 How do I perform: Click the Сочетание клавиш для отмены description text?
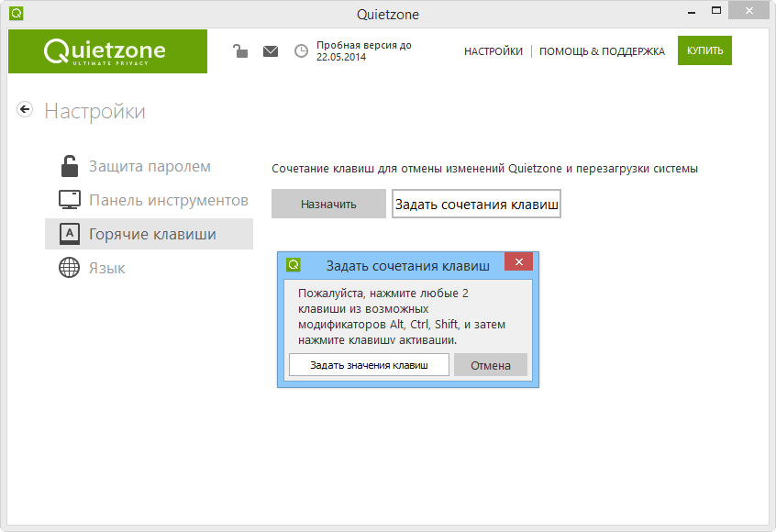coord(484,169)
